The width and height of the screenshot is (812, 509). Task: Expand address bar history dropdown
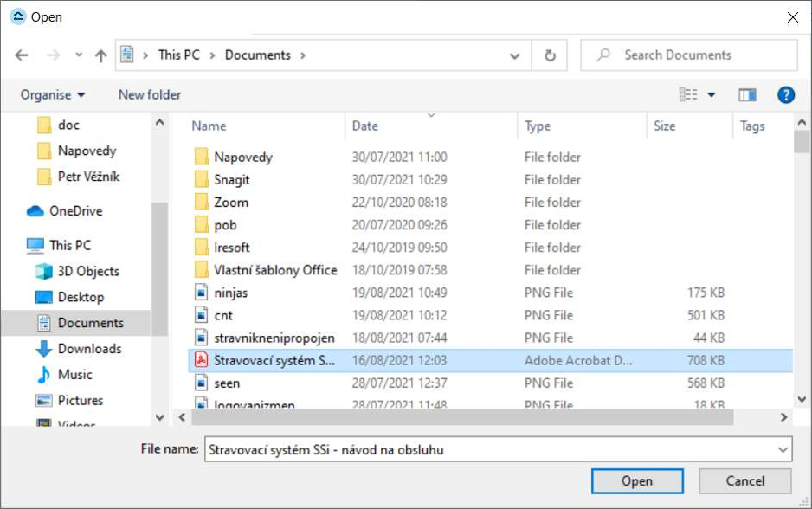coord(514,55)
